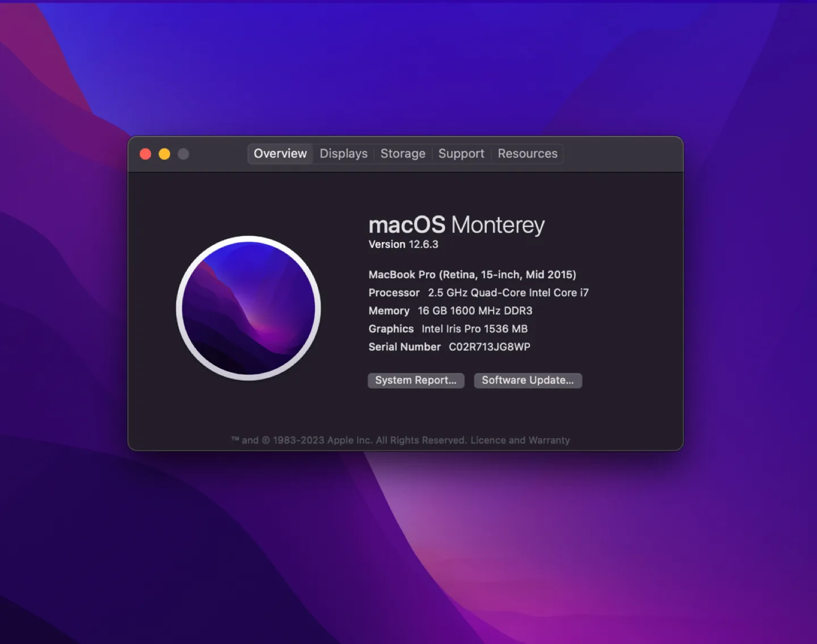This screenshot has width=817, height=644.
Task: Click the yellow minimize window control
Action: pos(165,154)
